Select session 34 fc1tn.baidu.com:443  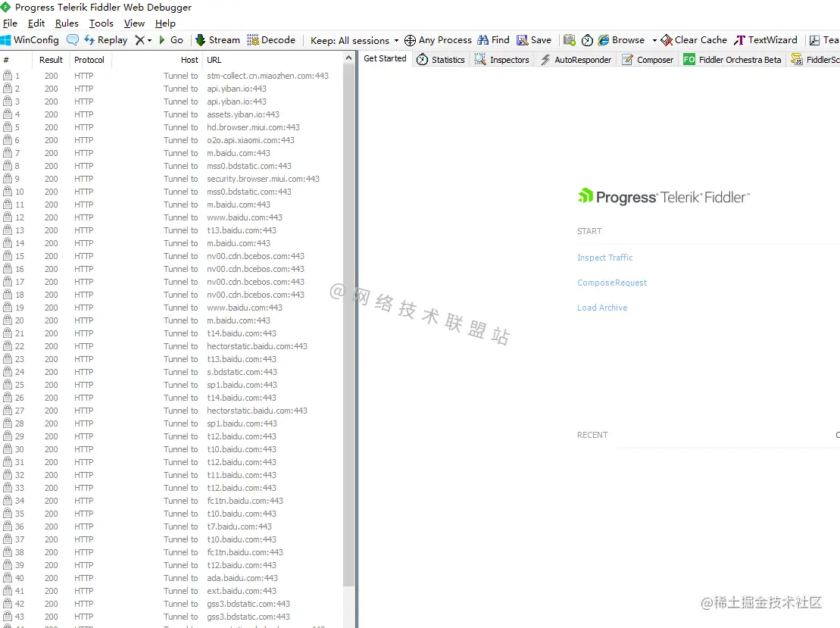171,501
